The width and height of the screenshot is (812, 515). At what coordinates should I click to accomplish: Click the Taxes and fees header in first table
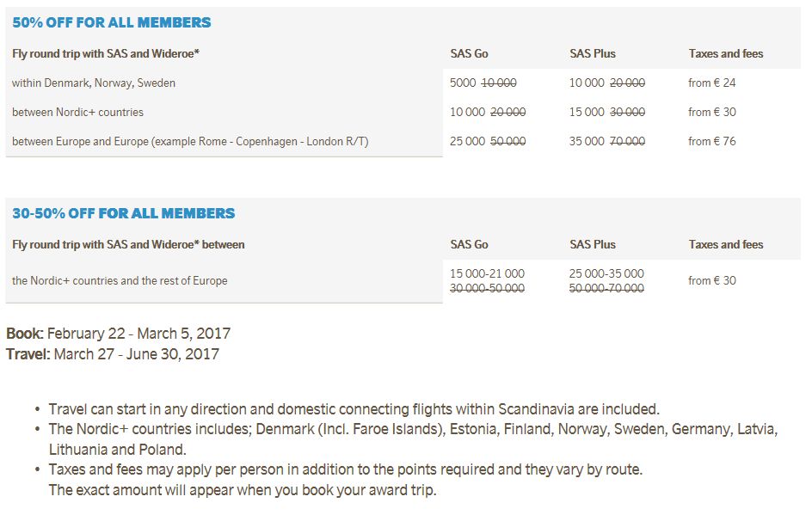tap(725, 53)
